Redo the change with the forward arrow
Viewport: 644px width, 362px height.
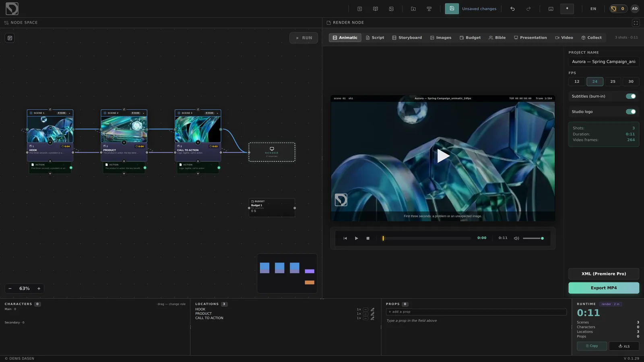click(x=528, y=9)
